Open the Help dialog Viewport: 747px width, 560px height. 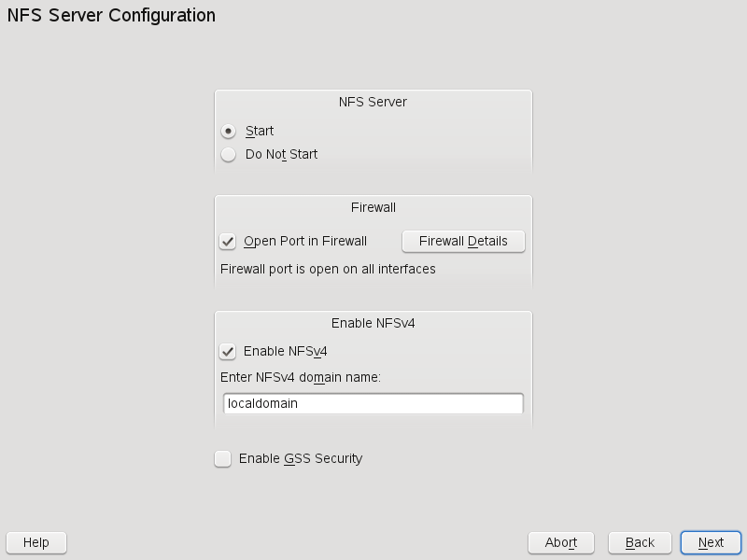pyautogui.click(x=36, y=542)
